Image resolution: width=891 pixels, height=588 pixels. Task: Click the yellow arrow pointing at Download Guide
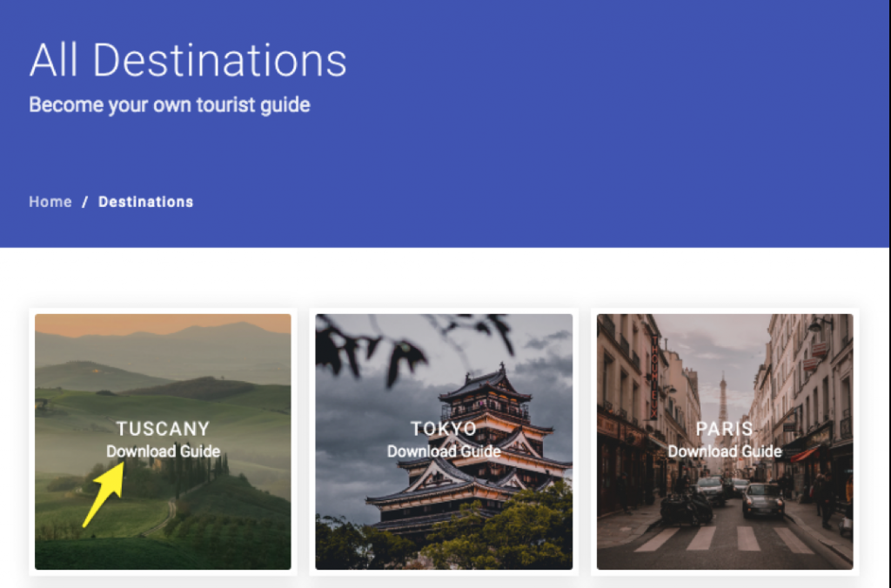tap(103, 496)
